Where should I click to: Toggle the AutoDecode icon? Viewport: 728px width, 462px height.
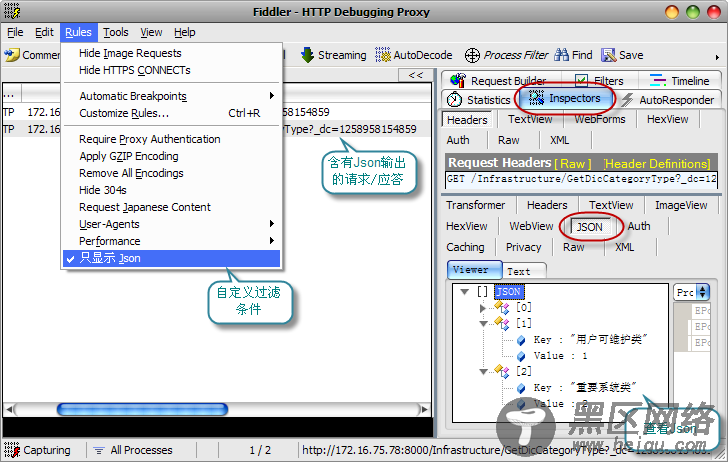click(383, 55)
